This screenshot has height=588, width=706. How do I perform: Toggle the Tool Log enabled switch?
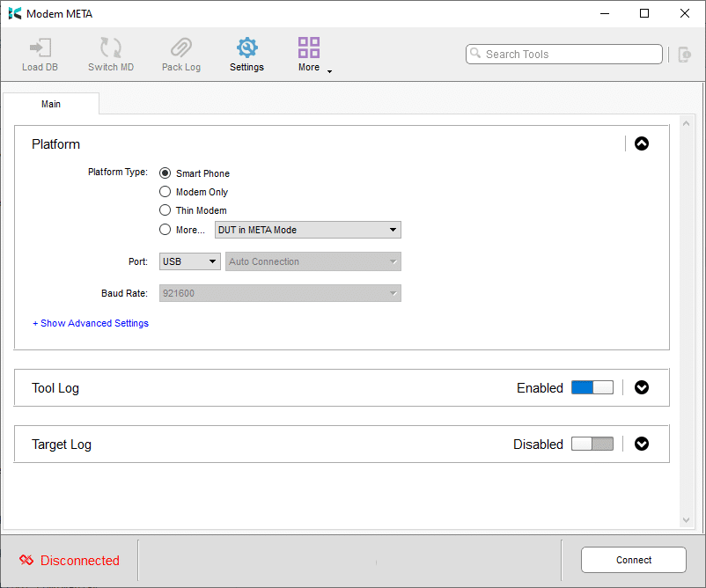click(592, 387)
